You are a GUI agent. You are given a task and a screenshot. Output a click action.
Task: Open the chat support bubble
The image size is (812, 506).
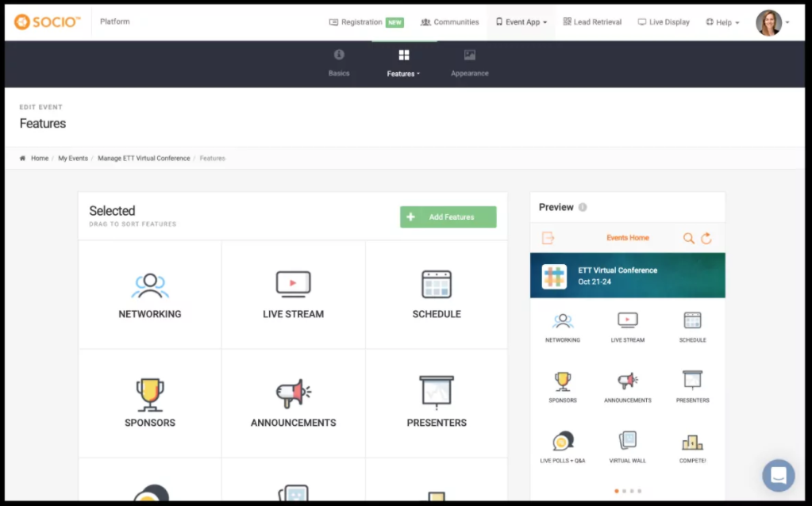tap(778, 475)
